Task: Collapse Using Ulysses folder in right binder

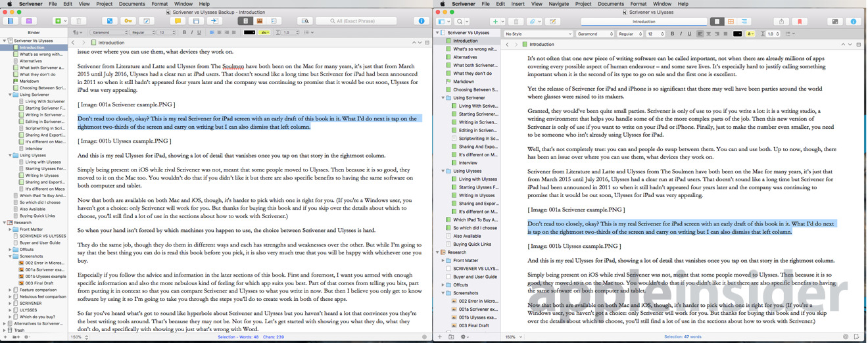Action: click(443, 171)
